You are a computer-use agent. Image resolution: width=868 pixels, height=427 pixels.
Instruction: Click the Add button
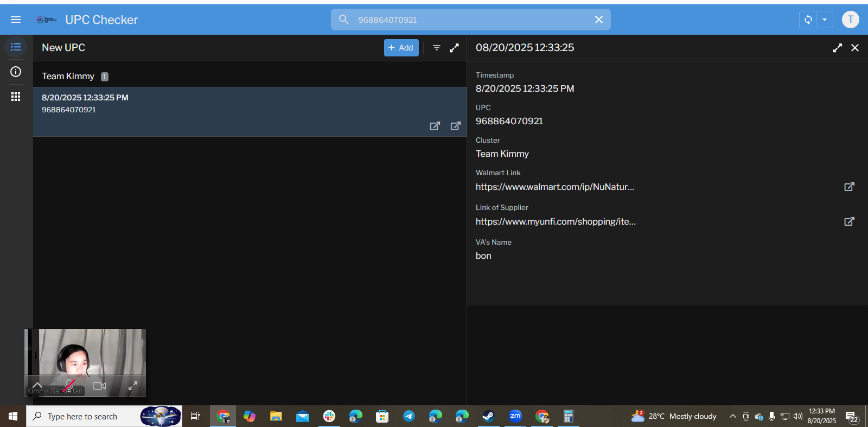click(401, 48)
